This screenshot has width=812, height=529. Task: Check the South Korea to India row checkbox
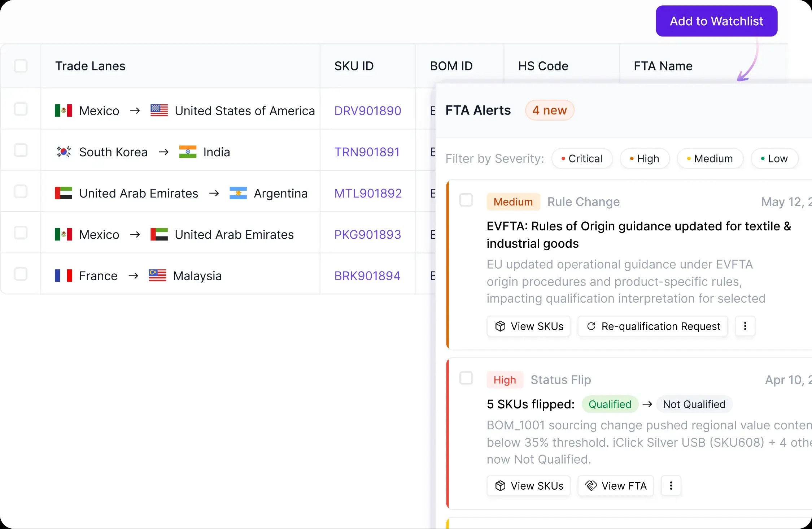(x=21, y=150)
